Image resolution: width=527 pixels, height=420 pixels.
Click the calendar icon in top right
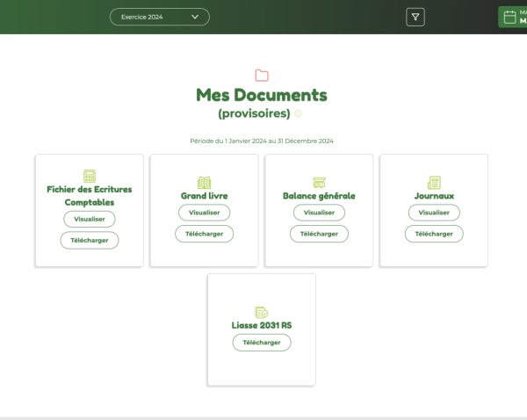click(x=509, y=17)
